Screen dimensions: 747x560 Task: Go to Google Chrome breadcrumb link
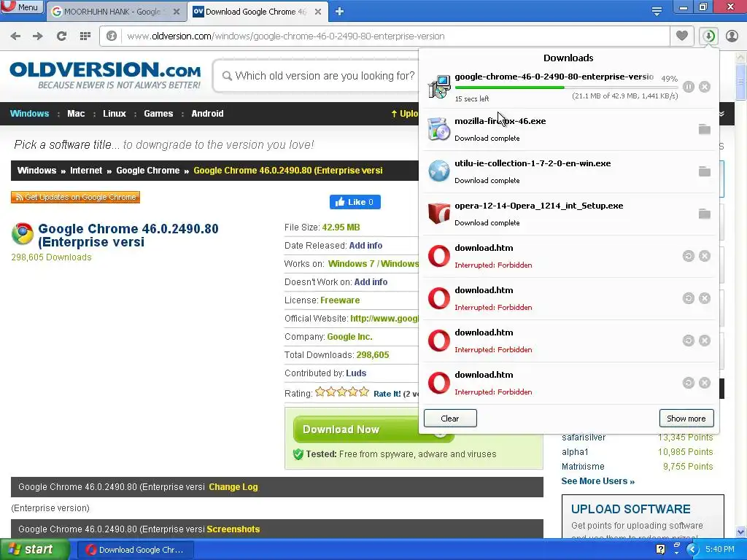click(147, 171)
